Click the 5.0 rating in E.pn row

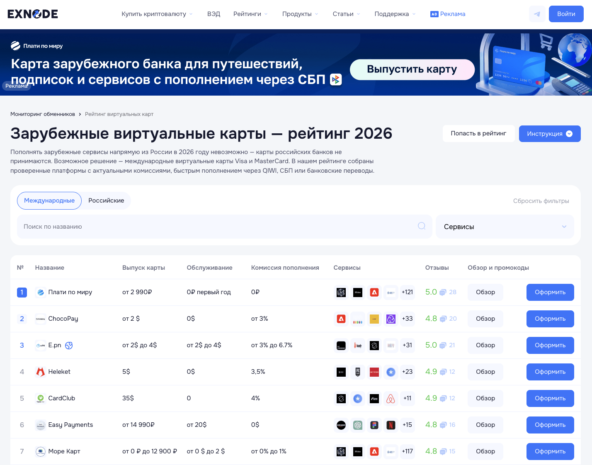pos(431,345)
